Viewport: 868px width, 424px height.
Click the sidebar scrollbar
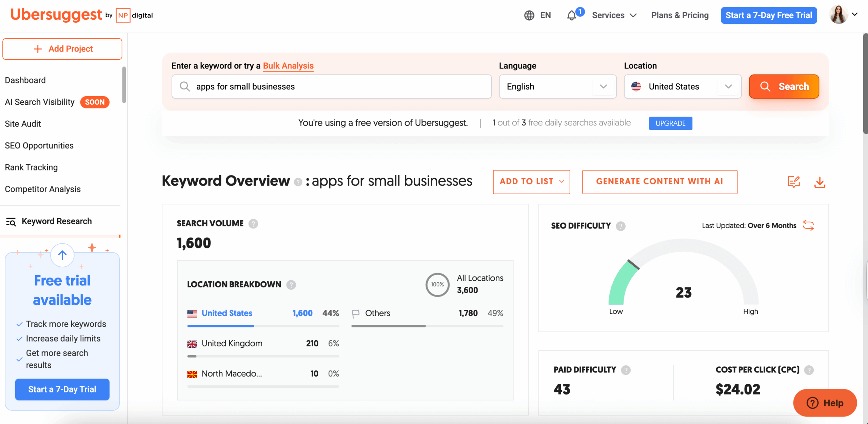[x=124, y=85]
